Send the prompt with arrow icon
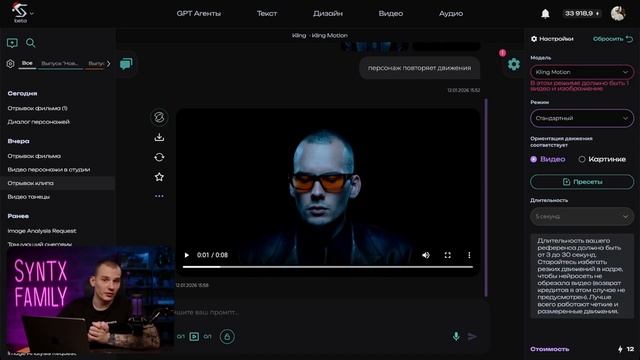 coord(472,336)
